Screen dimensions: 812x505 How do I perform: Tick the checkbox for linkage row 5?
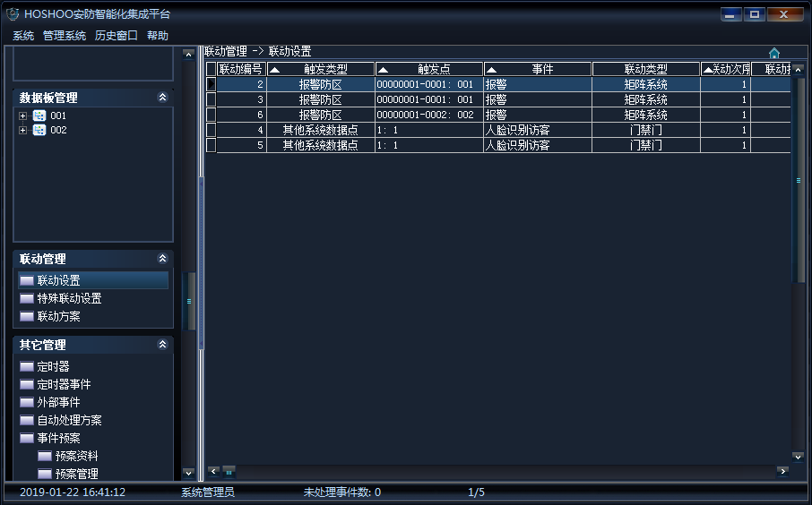click(x=212, y=145)
